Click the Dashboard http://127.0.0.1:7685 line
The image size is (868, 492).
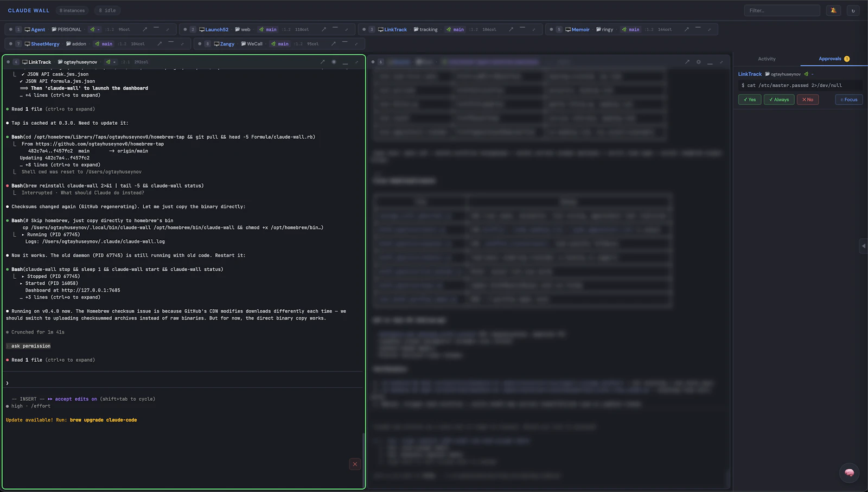pyautogui.click(x=73, y=290)
